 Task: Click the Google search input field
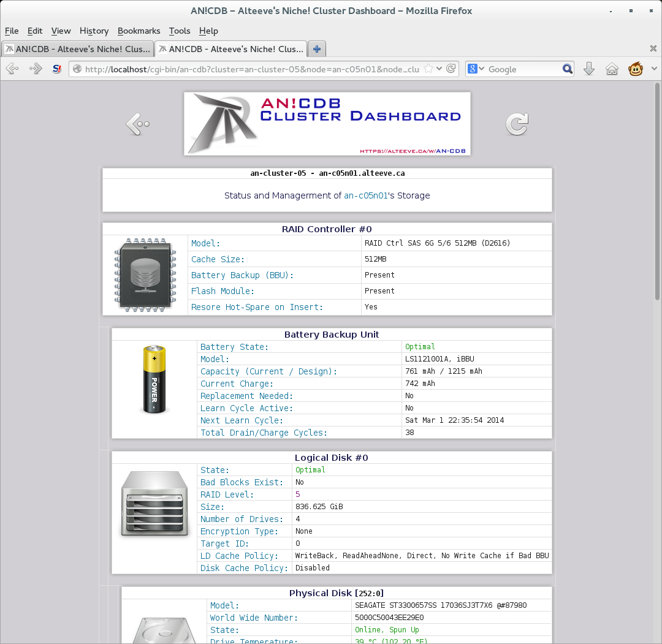pos(523,69)
